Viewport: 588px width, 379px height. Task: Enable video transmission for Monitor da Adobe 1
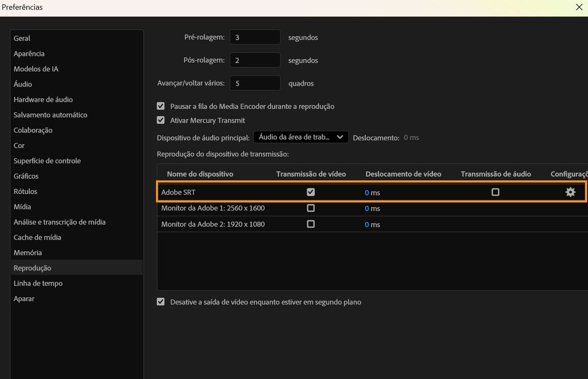[311, 208]
